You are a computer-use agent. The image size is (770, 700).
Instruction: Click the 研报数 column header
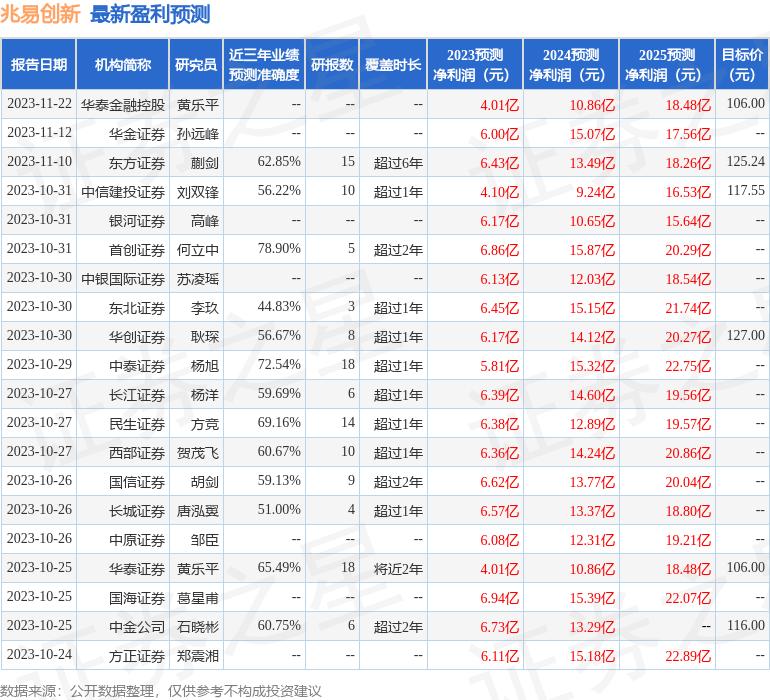[332, 64]
